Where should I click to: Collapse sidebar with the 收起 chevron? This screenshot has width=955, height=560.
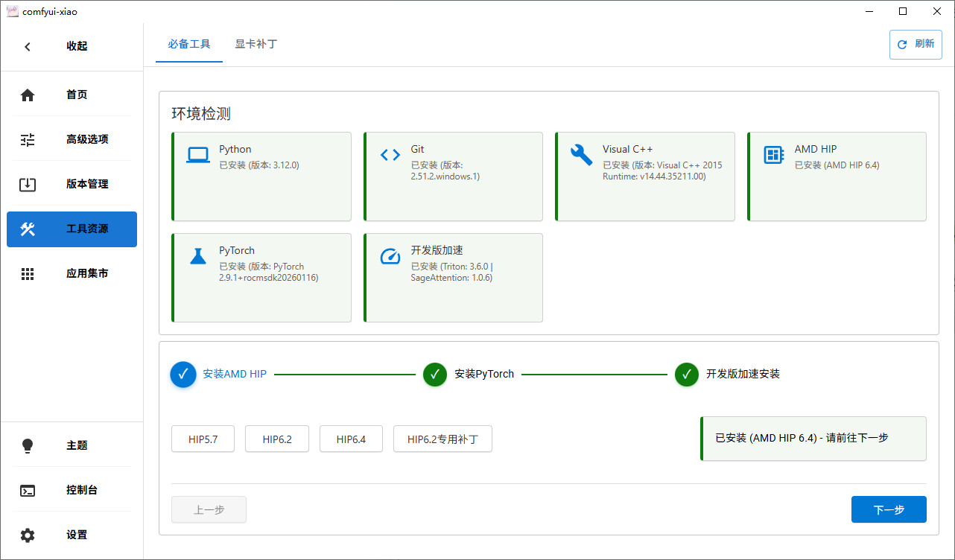(28, 46)
